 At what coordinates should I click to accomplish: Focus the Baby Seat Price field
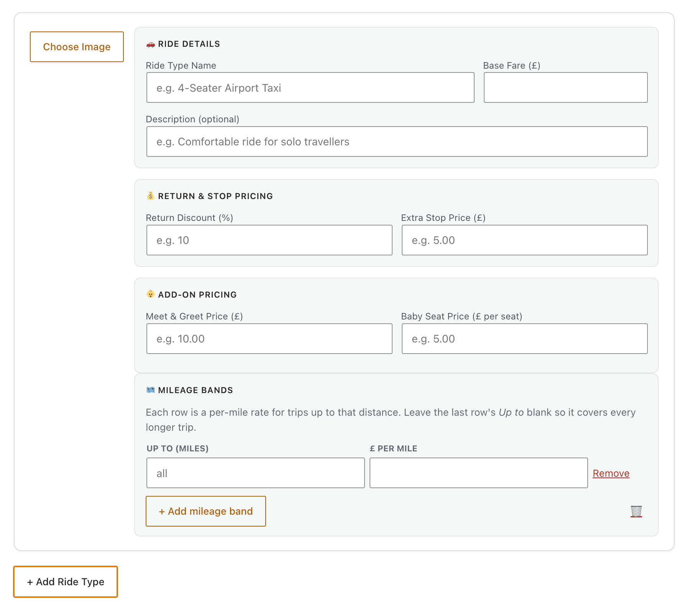[x=525, y=339]
